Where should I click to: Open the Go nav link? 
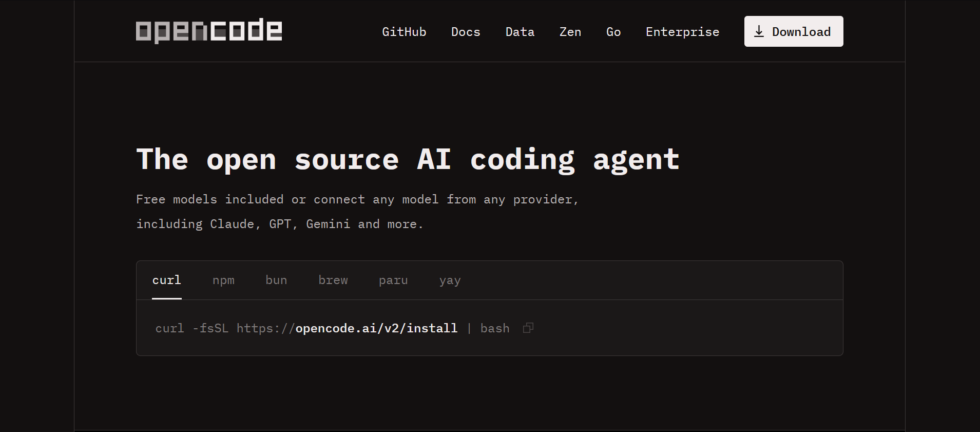(x=613, y=32)
